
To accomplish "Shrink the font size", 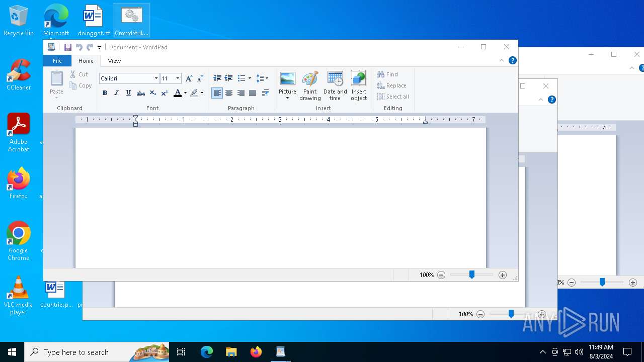I will click(200, 78).
